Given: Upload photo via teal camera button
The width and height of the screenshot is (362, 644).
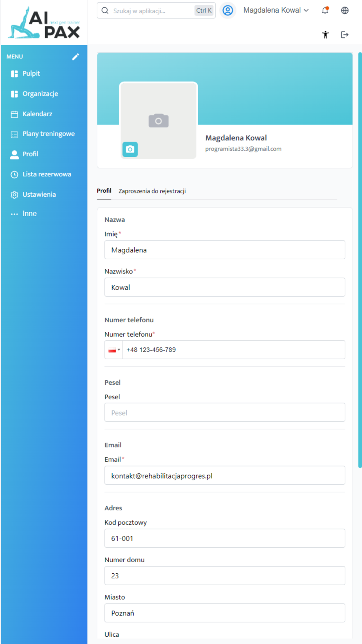Looking at the screenshot, I should tap(130, 149).
